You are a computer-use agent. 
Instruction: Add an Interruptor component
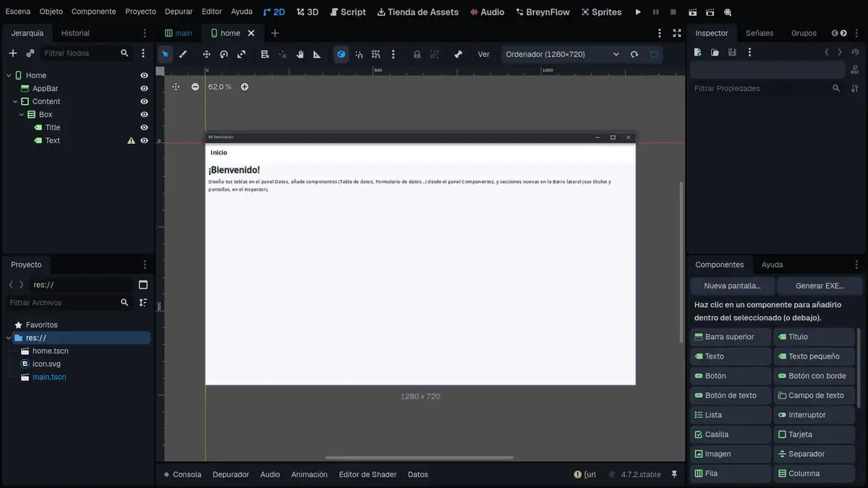click(x=814, y=415)
